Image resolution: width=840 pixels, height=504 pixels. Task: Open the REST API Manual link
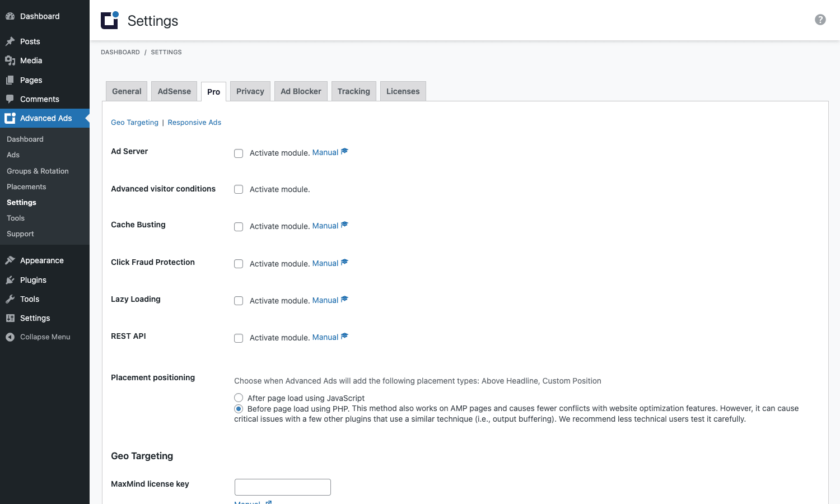point(325,337)
